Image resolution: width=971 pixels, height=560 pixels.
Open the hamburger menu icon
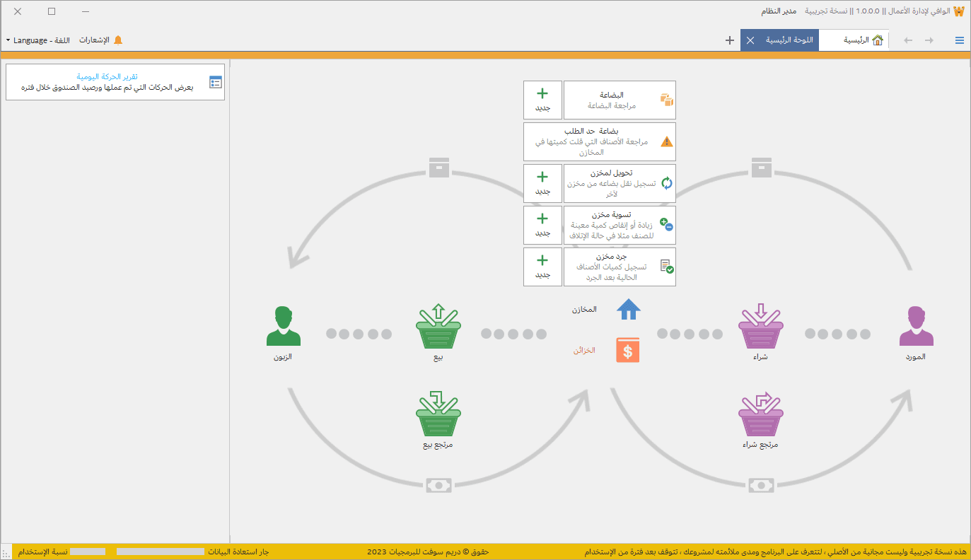960,40
